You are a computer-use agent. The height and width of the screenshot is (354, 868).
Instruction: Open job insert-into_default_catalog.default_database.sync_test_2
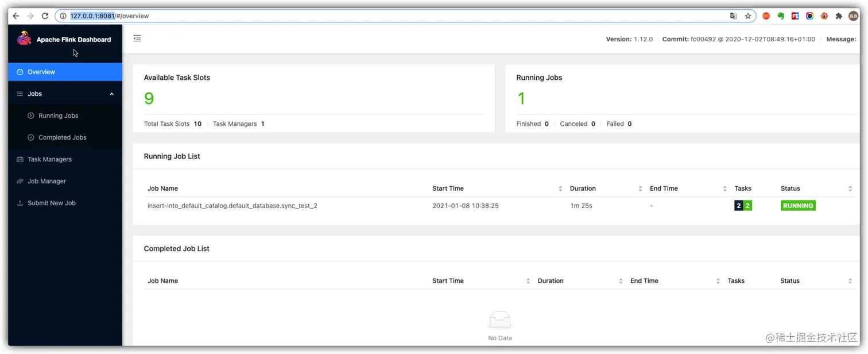(232, 206)
